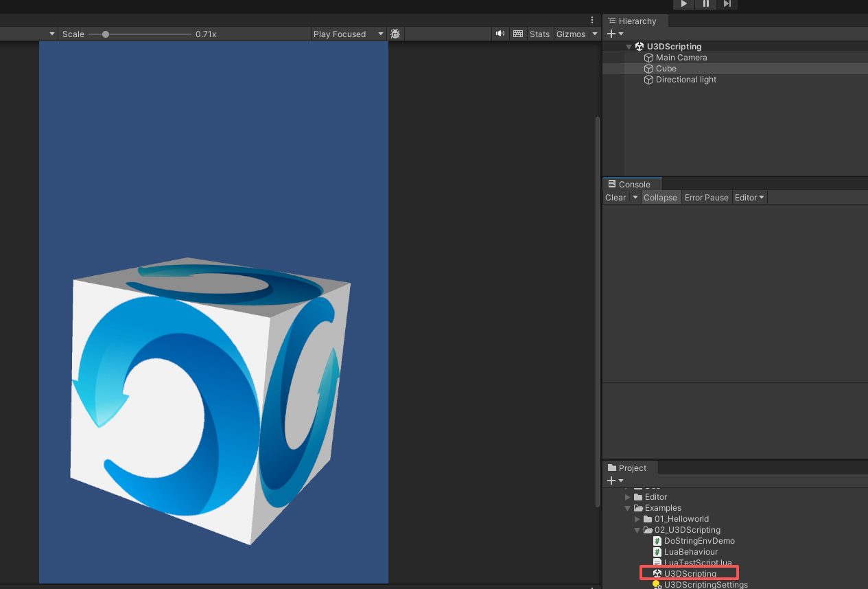Viewport: 868px width, 589px height.
Task: Click the Game view vertical scrollbar
Action: coord(598,312)
